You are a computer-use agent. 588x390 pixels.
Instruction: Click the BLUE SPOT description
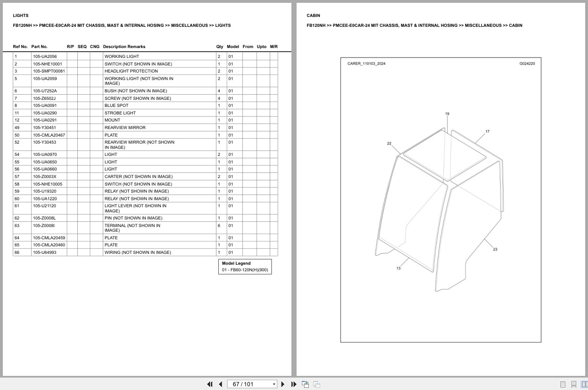pos(116,106)
